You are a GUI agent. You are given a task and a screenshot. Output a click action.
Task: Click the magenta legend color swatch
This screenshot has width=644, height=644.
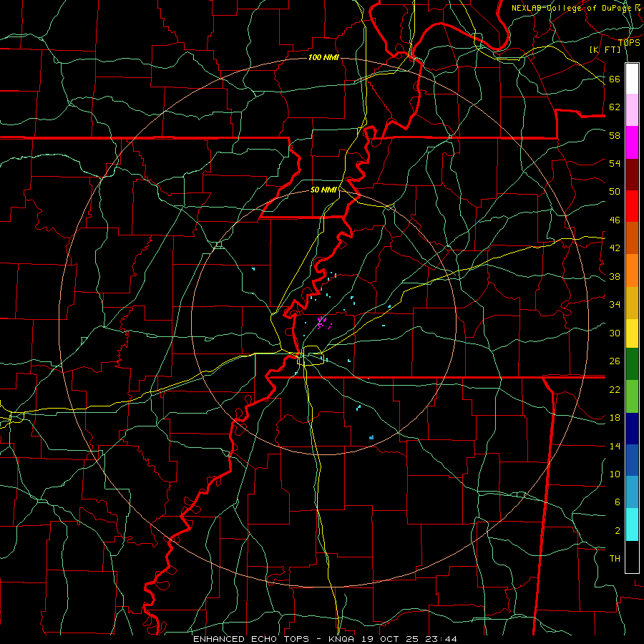(632, 142)
